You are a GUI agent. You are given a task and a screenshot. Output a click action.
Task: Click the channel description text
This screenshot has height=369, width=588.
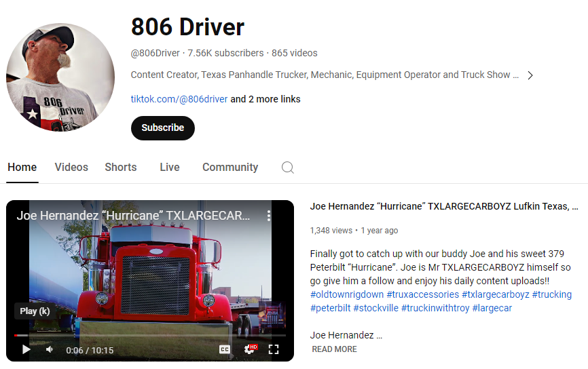pos(325,75)
